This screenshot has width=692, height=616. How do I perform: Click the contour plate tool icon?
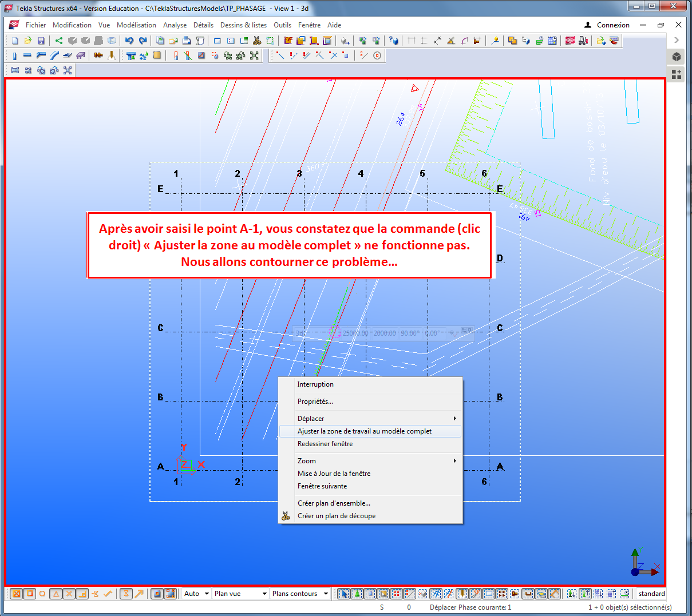click(x=67, y=55)
